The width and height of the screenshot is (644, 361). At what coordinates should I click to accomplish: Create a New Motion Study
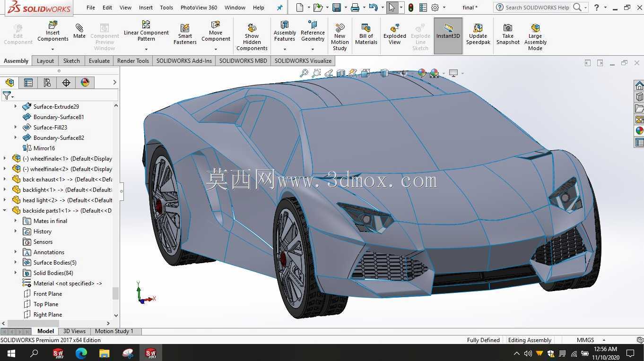(x=339, y=36)
